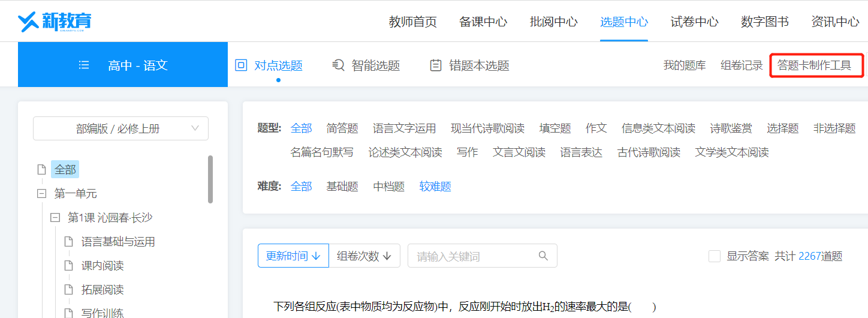Click the document icon next to 写作训练
Image resolution: width=868 pixels, height=318 pixels.
tap(68, 313)
